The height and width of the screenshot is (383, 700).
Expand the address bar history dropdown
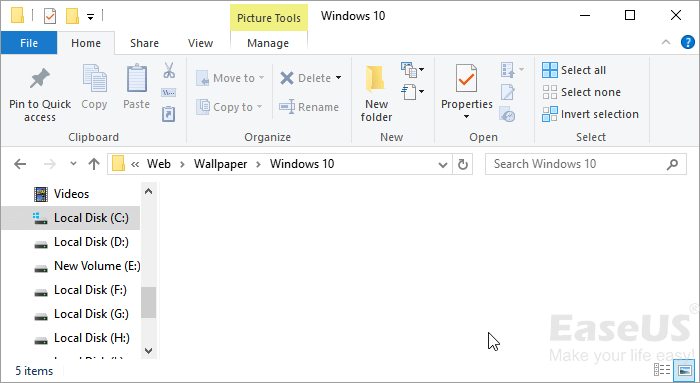tap(442, 165)
